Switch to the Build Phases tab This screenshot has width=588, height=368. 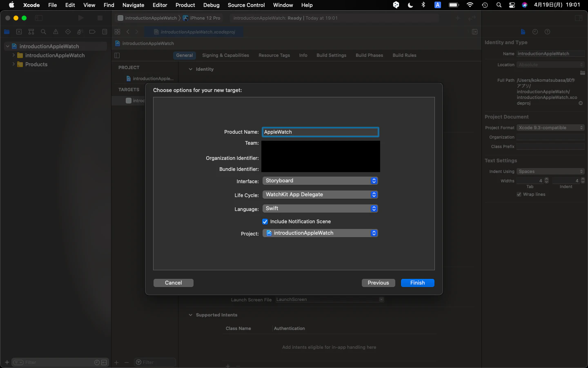coord(369,55)
